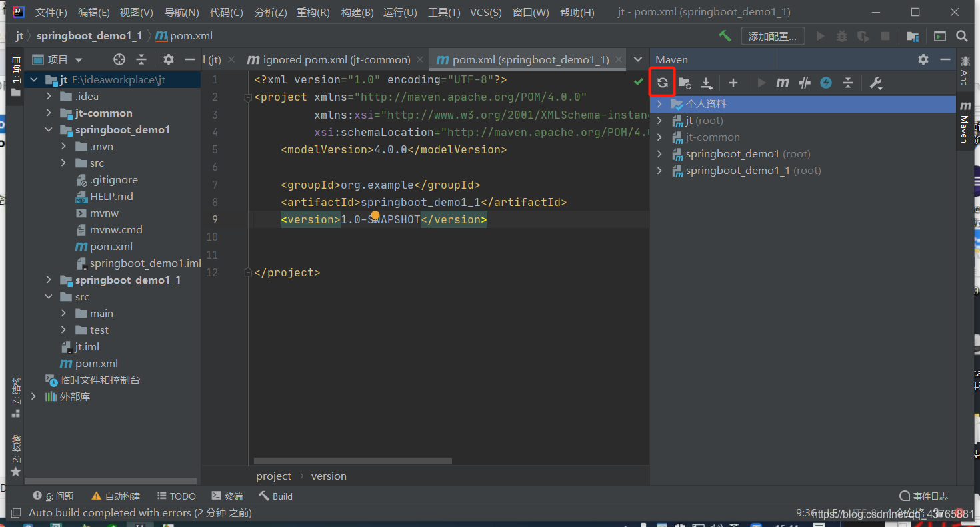Click the Search Everywhere magnifier icon
980x527 pixels.
coord(961,36)
